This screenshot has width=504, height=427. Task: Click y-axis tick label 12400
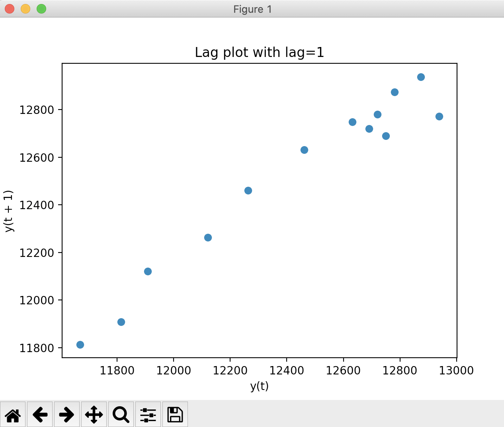(x=37, y=205)
